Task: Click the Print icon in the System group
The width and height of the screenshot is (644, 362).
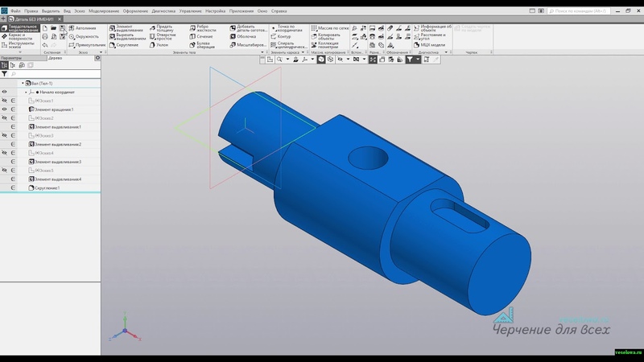Action: pos(45,36)
